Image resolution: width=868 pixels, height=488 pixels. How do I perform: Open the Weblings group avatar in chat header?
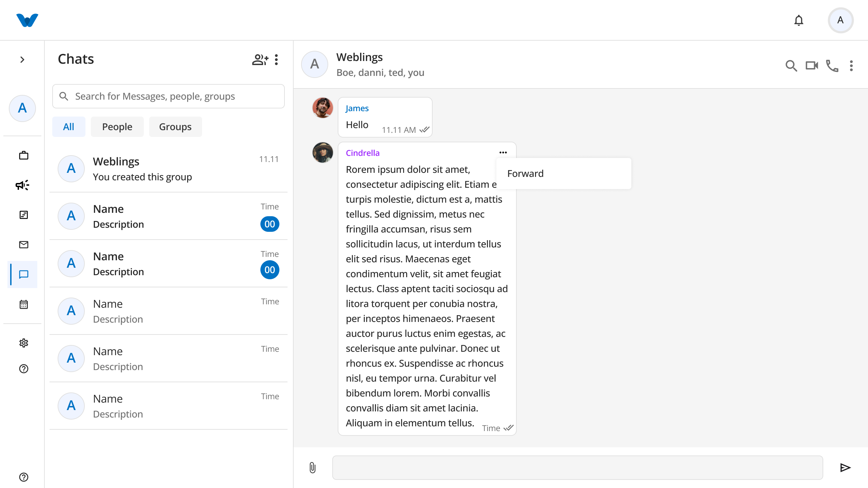tap(315, 64)
